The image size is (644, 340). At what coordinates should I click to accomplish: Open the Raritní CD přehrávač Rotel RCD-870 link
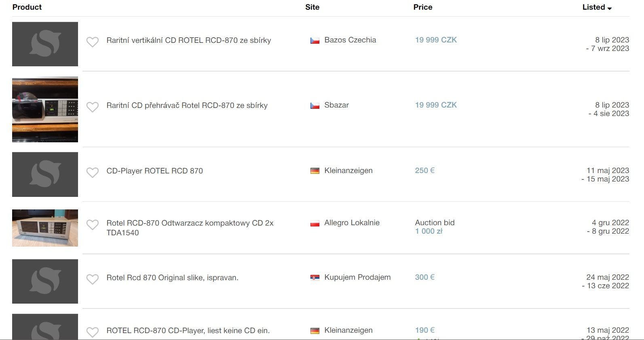point(187,106)
